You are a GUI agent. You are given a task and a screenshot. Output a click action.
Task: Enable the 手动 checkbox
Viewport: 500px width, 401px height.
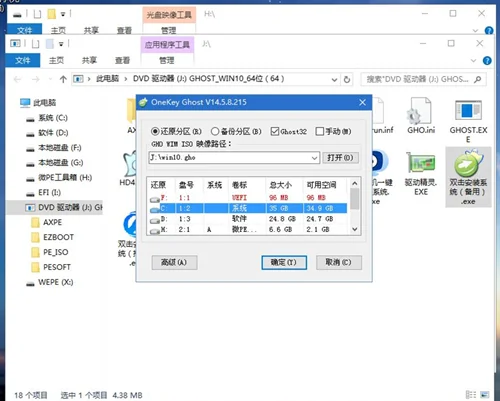(333, 131)
